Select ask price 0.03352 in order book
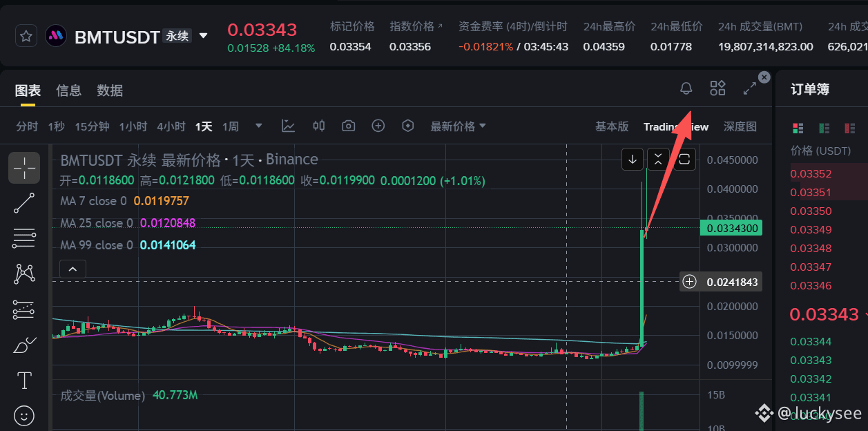 pyautogui.click(x=811, y=173)
